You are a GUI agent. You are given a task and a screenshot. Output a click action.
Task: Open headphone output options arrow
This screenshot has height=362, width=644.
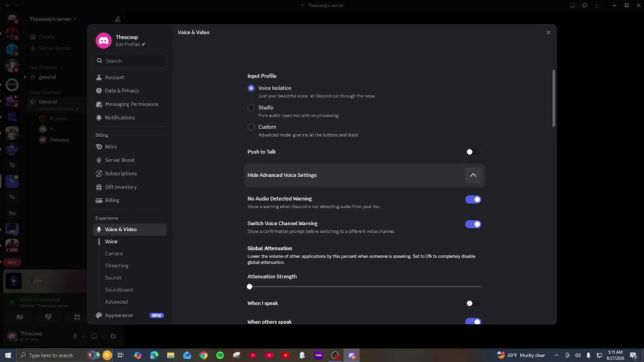tap(102, 336)
